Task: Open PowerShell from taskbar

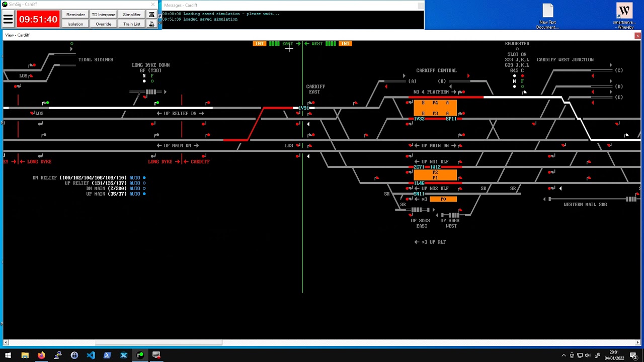Action: (107, 355)
